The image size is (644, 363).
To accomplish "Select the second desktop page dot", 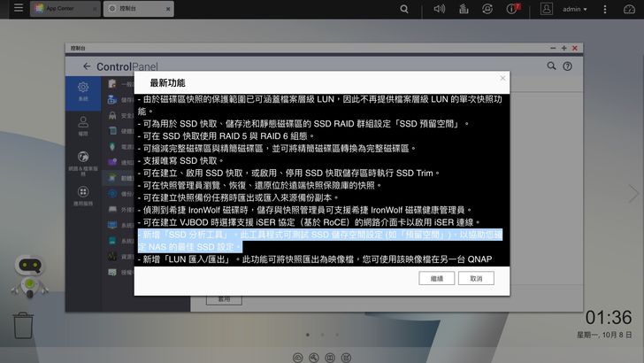I will pyautogui.click(x=322, y=335).
